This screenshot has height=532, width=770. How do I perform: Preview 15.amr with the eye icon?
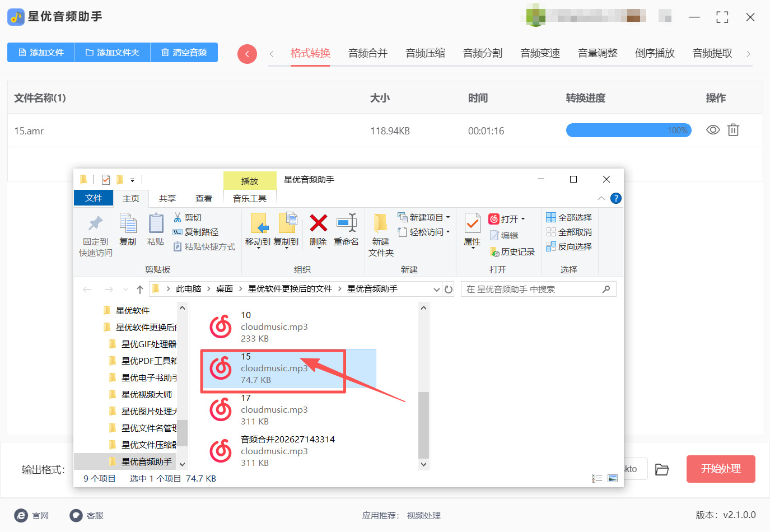(713, 130)
